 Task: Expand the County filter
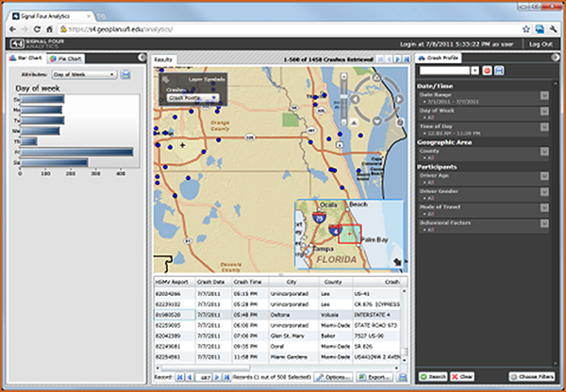point(544,152)
